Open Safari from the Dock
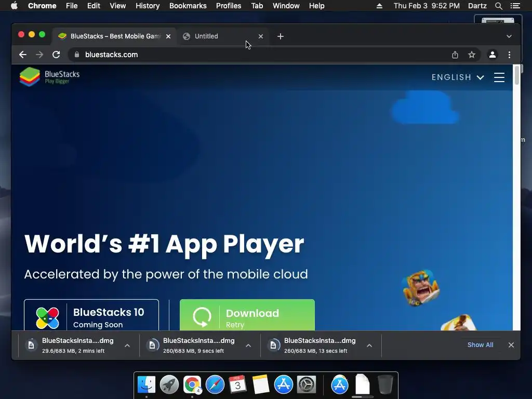The width and height of the screenshot is (532, 399). (215, 384)
